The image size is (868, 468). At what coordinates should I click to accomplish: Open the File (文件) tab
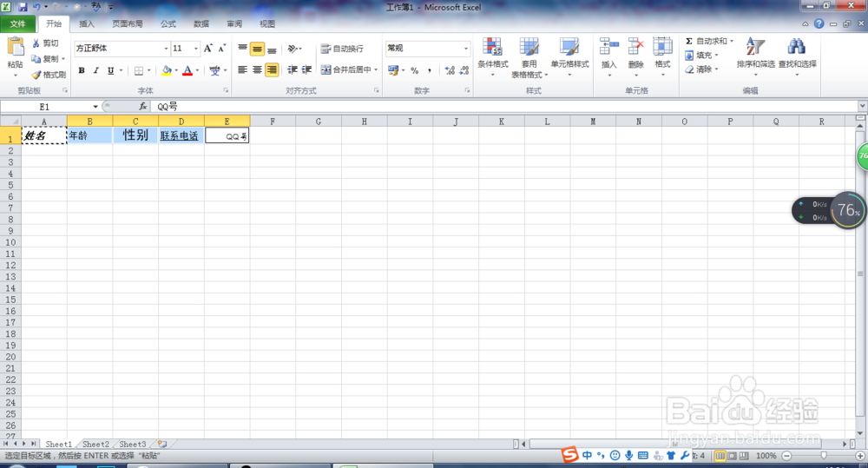tap(17, 23)
